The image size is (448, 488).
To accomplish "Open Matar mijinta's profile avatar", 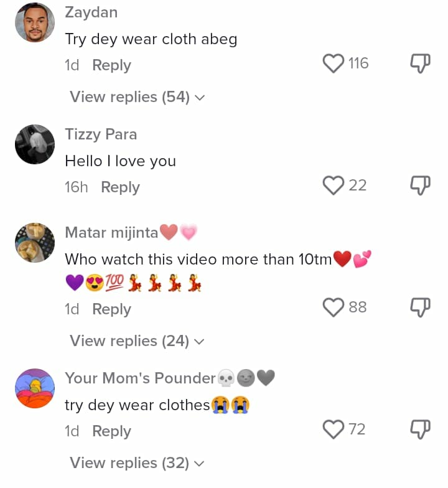I will pyautogui.click(x=35, y=243).
